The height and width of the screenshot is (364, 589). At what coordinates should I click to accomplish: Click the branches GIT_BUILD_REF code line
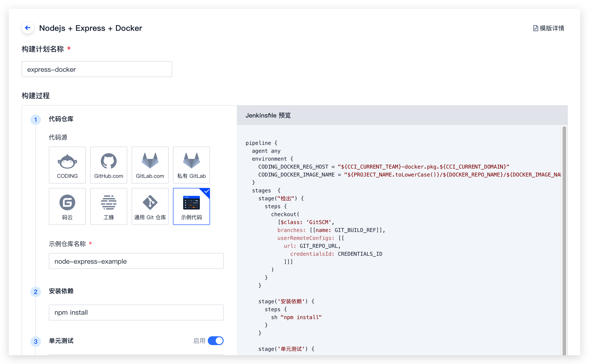coord(331,230)
